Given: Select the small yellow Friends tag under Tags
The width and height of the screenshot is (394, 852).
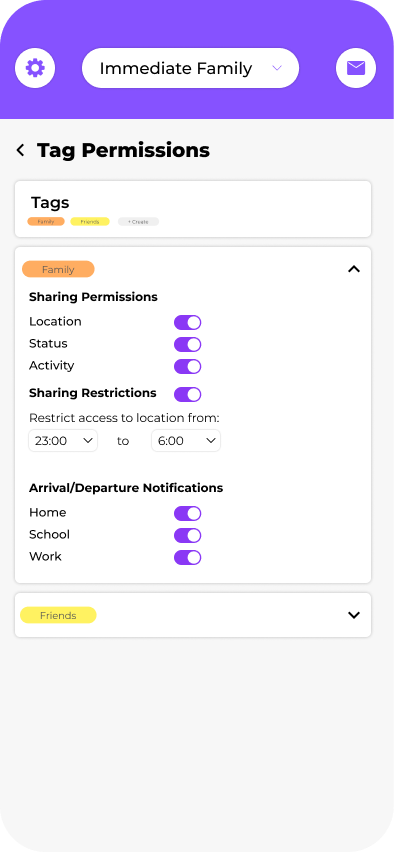Looking at the screenshot, I should (x=90, y=222).
